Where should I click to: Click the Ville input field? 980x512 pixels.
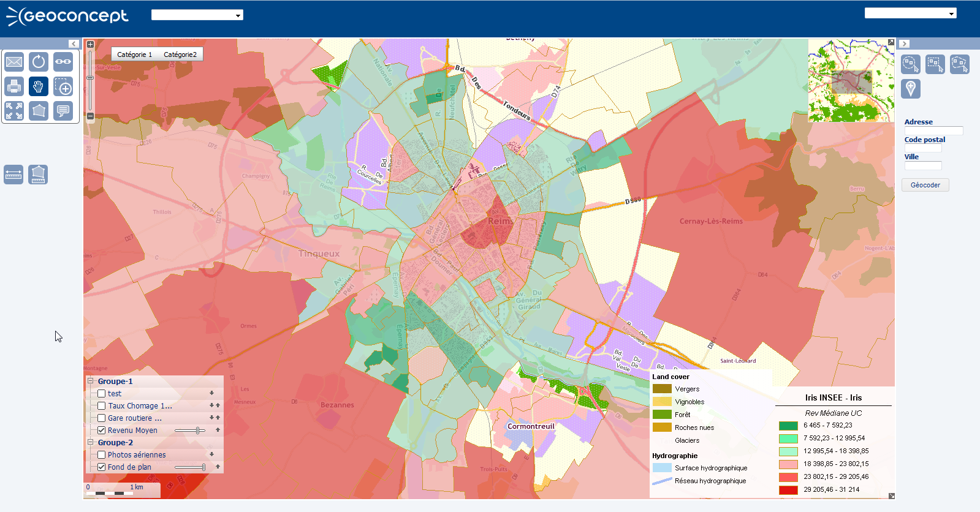pos(923,165)
